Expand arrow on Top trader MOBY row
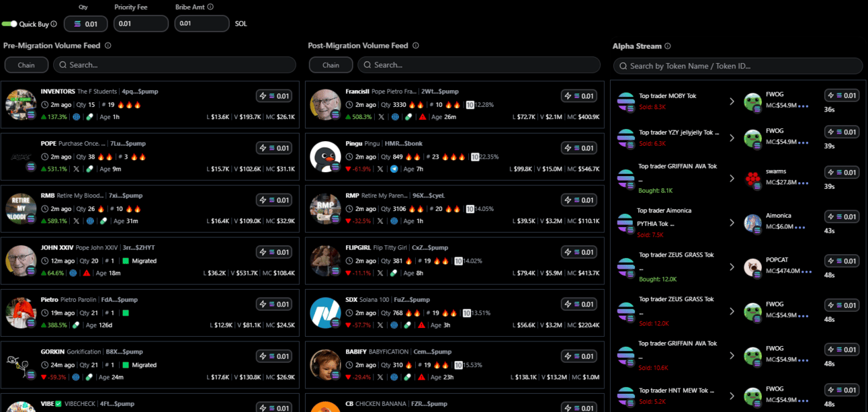Screen dimensions: 868x412 point(732,101)
